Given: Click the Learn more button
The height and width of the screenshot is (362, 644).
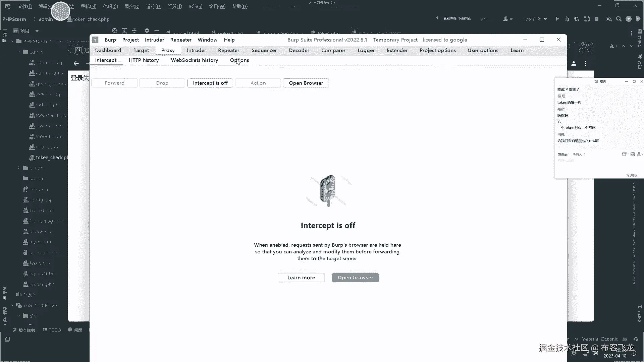Looking at the screenshot, I should pyautogui.click(x=301, y=278).
